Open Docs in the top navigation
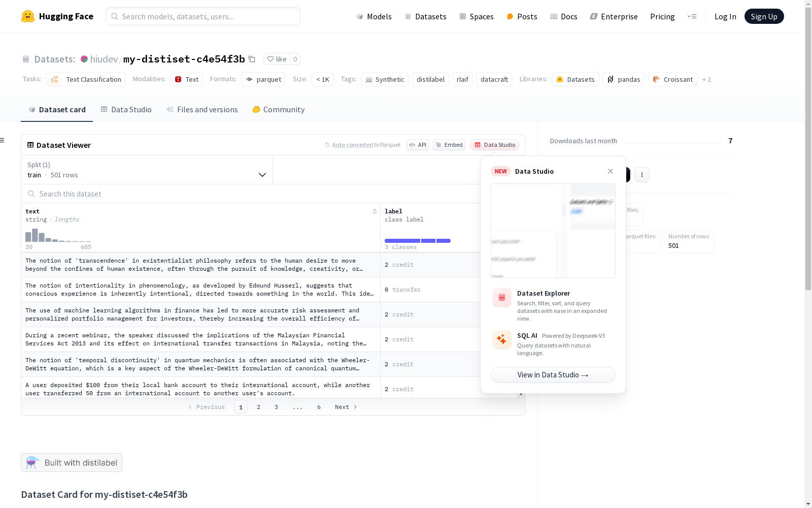This screenshot has width=812, height=508. [x=564, y=16]
